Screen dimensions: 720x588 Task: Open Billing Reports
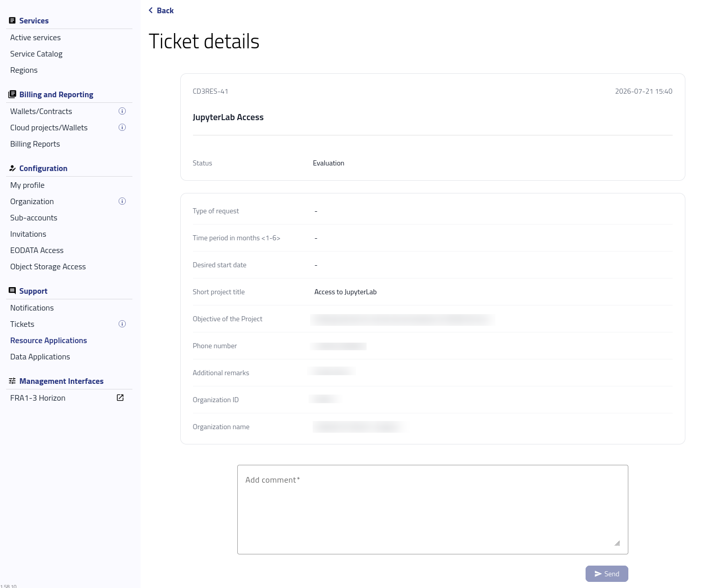[x=35, y=144]
